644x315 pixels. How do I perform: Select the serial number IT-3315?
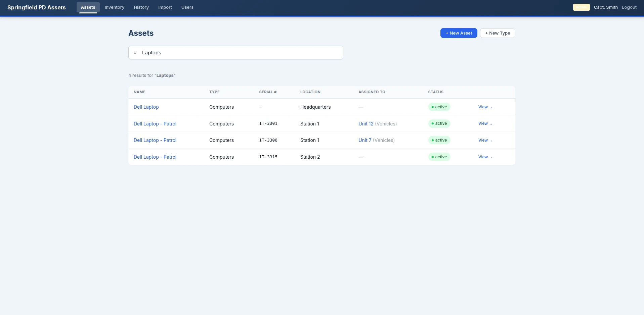click(x=268, y=157)
